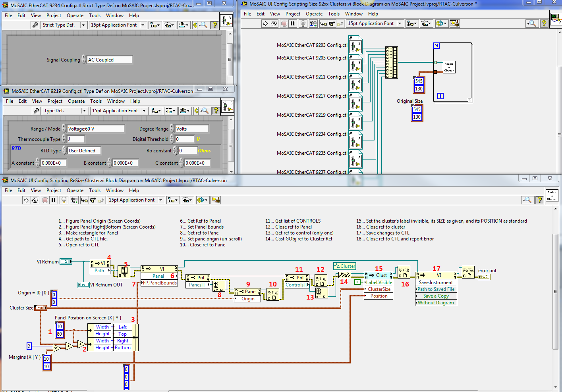The height and width of the screenshot is (392, 562).
Task: Click Cluster class specifier constant
Action: 344,266
